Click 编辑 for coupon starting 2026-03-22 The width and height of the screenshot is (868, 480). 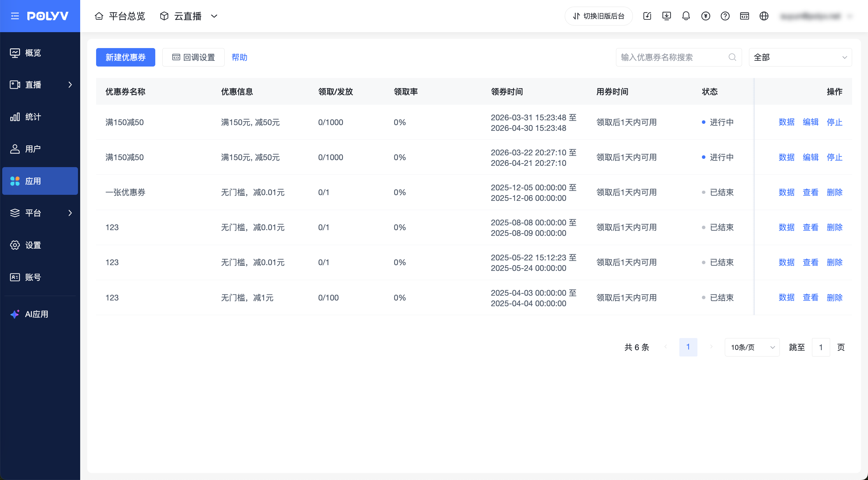pyautogui.click(x=810, y=157)
